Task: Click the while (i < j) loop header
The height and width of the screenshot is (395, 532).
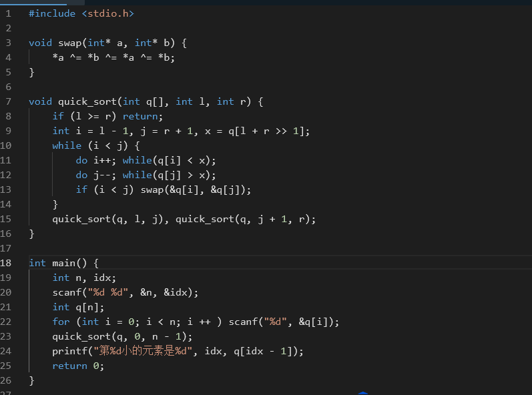Action: [x=87, y=145]
